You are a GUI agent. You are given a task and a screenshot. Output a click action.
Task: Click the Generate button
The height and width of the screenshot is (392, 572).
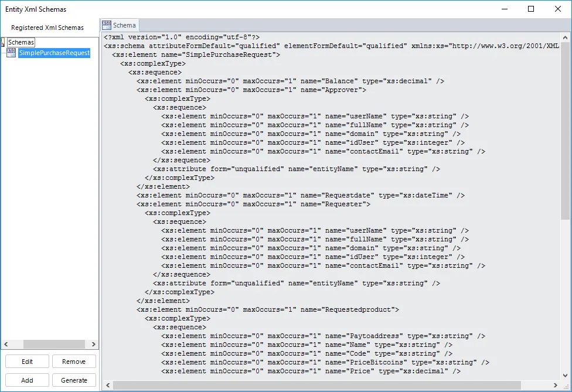[x=74, y=380]
